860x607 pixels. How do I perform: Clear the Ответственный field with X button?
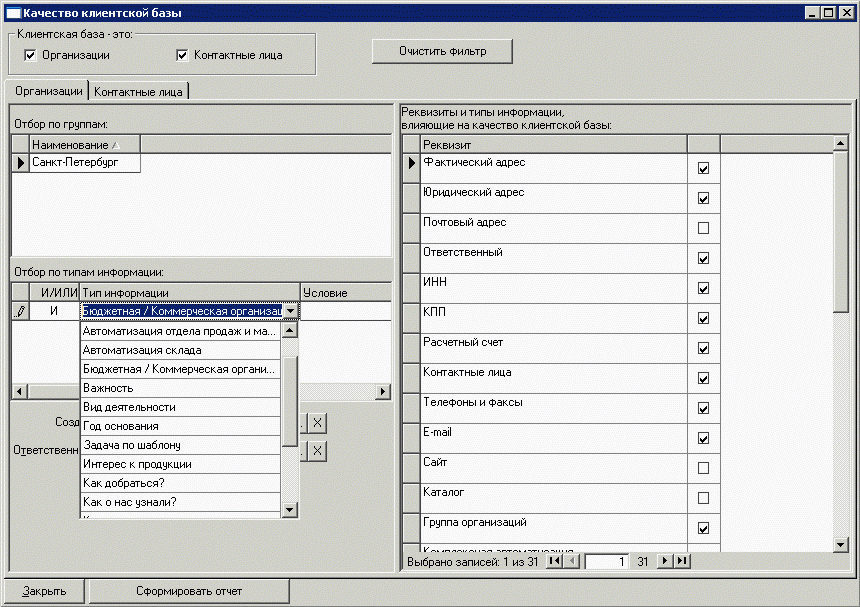[317, 451]
